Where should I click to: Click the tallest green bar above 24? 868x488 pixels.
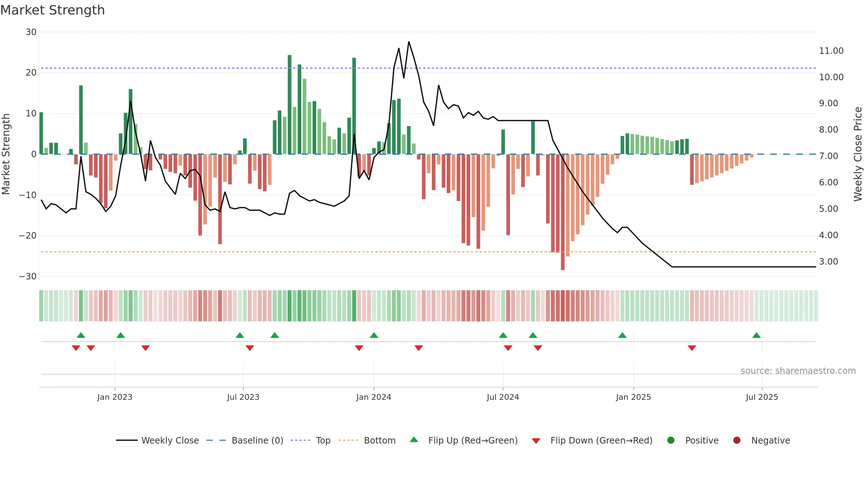click(290, 104)
